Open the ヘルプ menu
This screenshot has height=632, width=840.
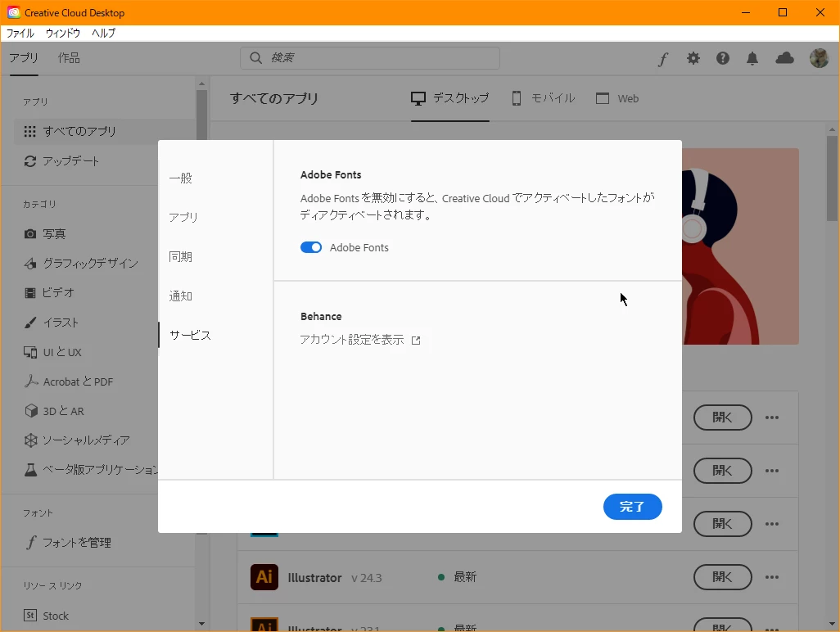[x=103, y=34]
